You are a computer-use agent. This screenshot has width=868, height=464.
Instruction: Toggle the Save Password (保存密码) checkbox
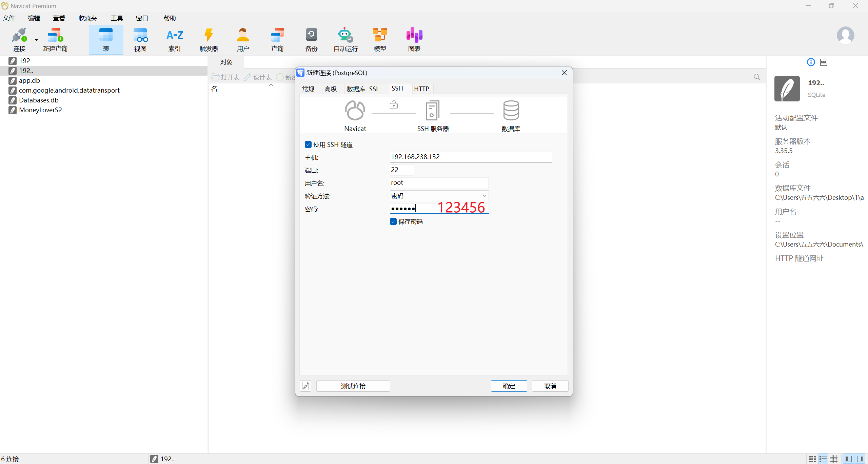click(x=393, y=221)
